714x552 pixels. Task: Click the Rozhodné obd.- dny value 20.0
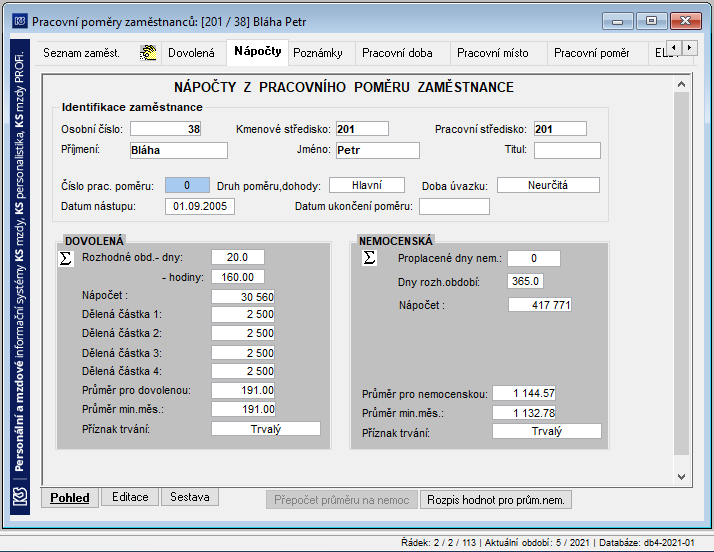[237, 257]
